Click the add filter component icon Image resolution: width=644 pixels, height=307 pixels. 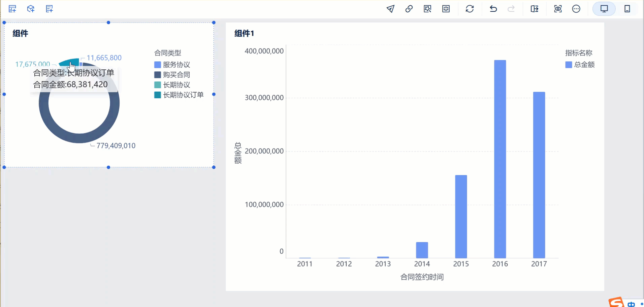[x=50, y=9]
